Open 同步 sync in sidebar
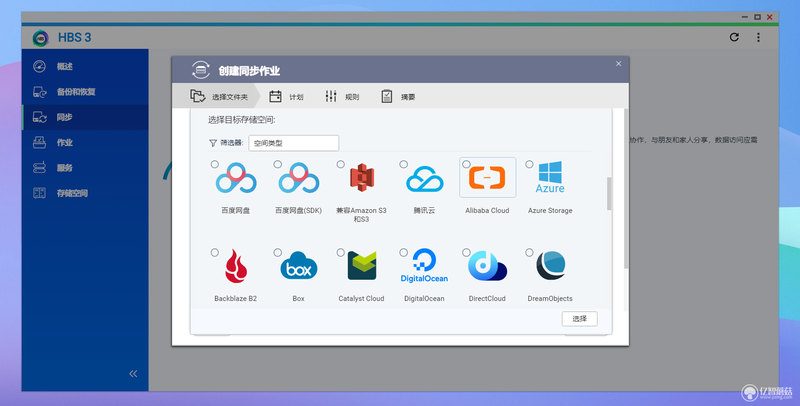Image resolution: width=800 pixels, height=406 pixels. [85, 117]
